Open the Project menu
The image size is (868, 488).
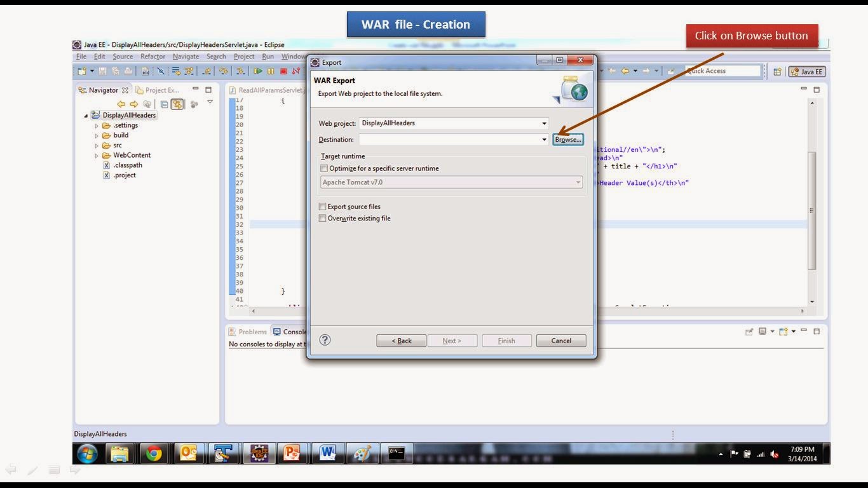coord(243,56)
